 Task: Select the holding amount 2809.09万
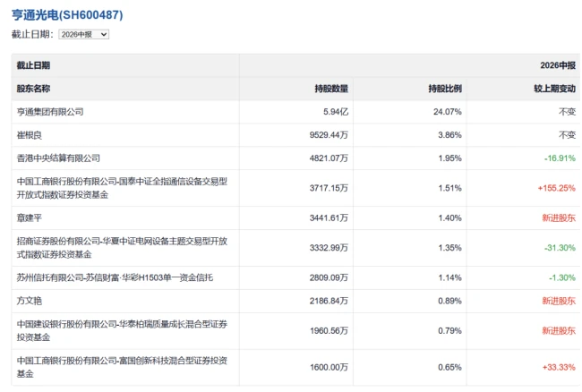click(x=329, y=277)
